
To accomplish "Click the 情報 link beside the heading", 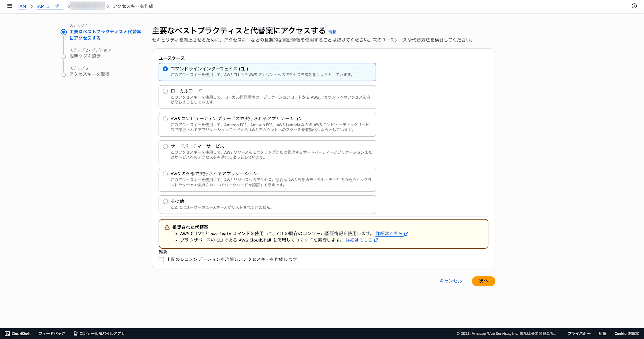I will [332, 32].
